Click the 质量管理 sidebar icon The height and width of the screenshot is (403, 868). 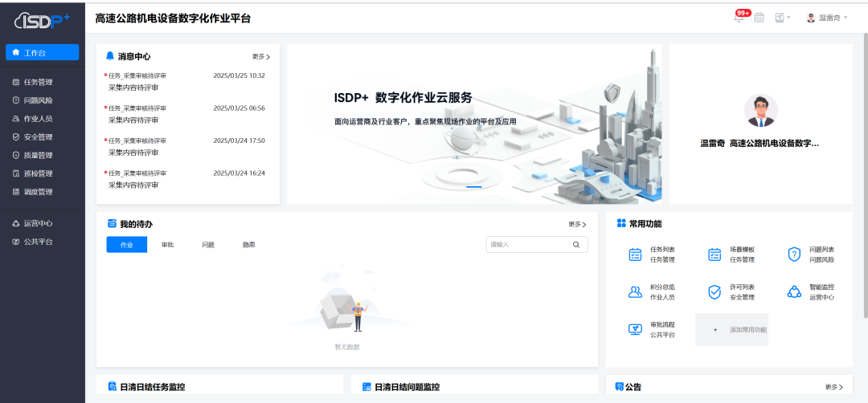click(15, 155)
